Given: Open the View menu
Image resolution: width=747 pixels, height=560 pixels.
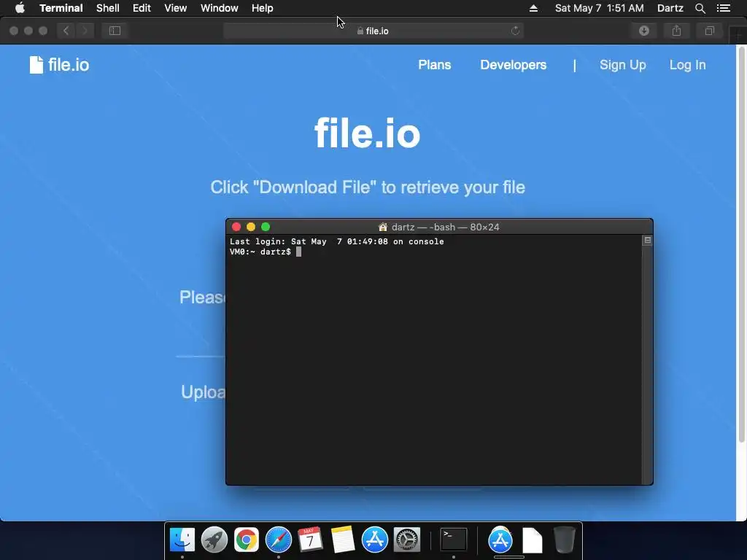Looking at the screenshot, I should tap(175, 8).
